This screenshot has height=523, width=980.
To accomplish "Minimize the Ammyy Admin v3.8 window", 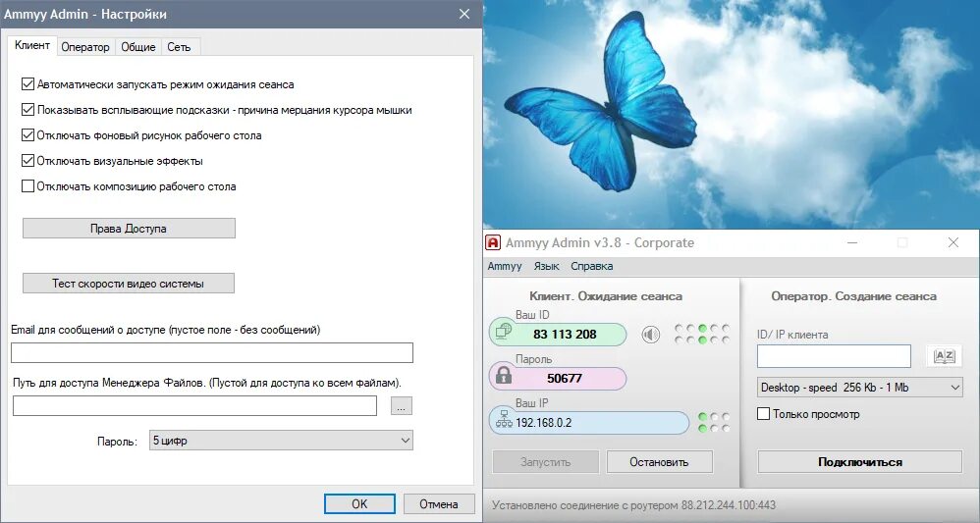I will coord(852,242).
